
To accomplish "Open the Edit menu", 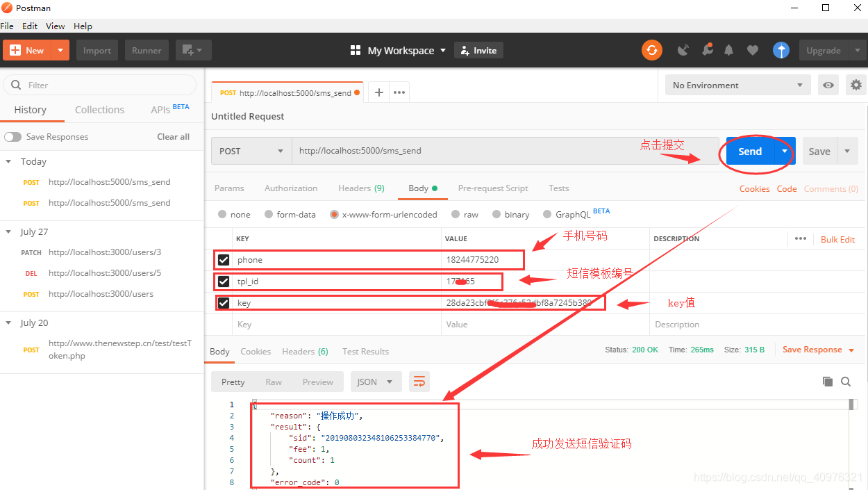I will tap(30, 26).
